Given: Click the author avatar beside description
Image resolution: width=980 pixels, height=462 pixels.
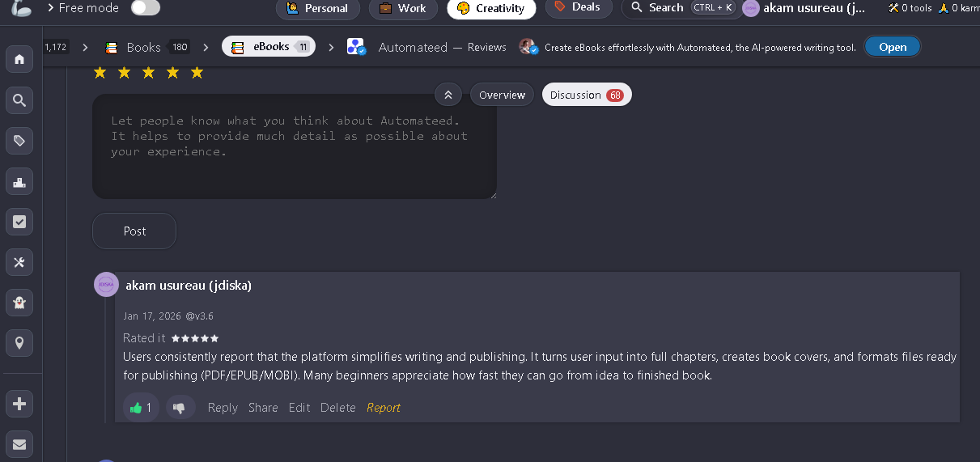Looking at the screenshot, I should (x=529, y=47).
